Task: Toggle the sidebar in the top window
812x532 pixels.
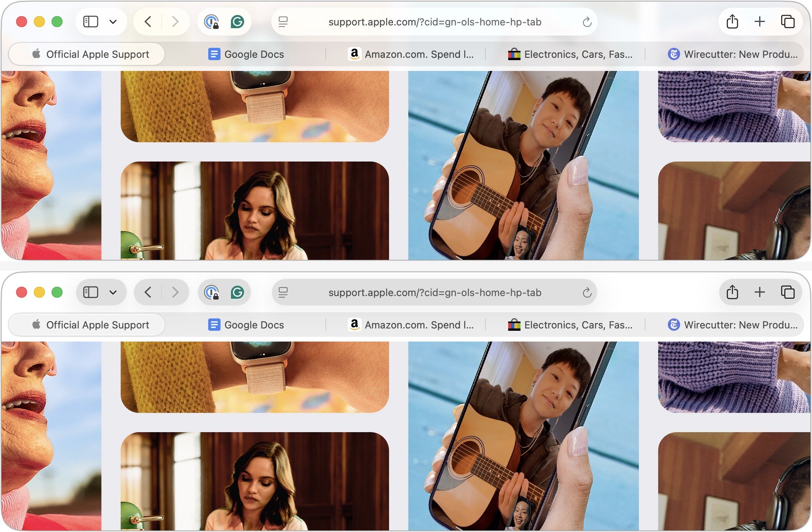Action: 91,22
